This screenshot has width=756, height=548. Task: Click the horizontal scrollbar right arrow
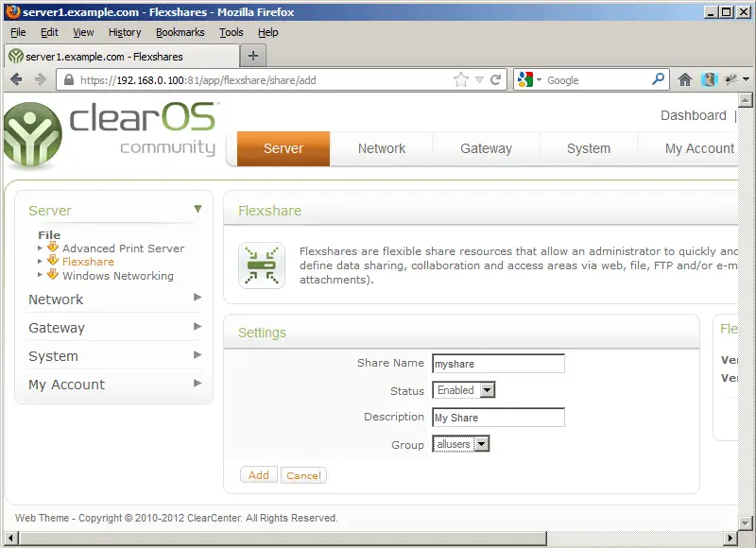click(730, 538)
